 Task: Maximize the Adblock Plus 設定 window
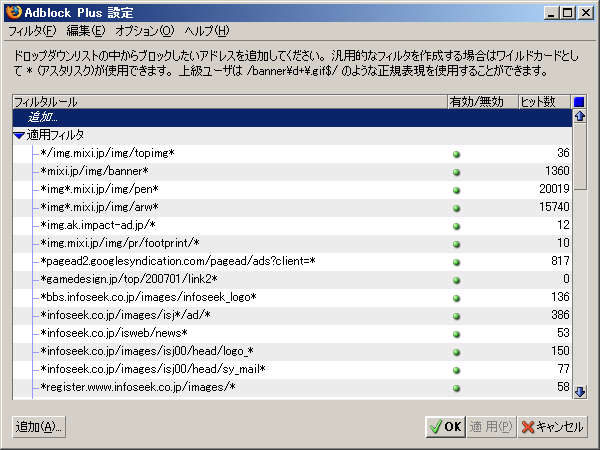coord(568,13)
